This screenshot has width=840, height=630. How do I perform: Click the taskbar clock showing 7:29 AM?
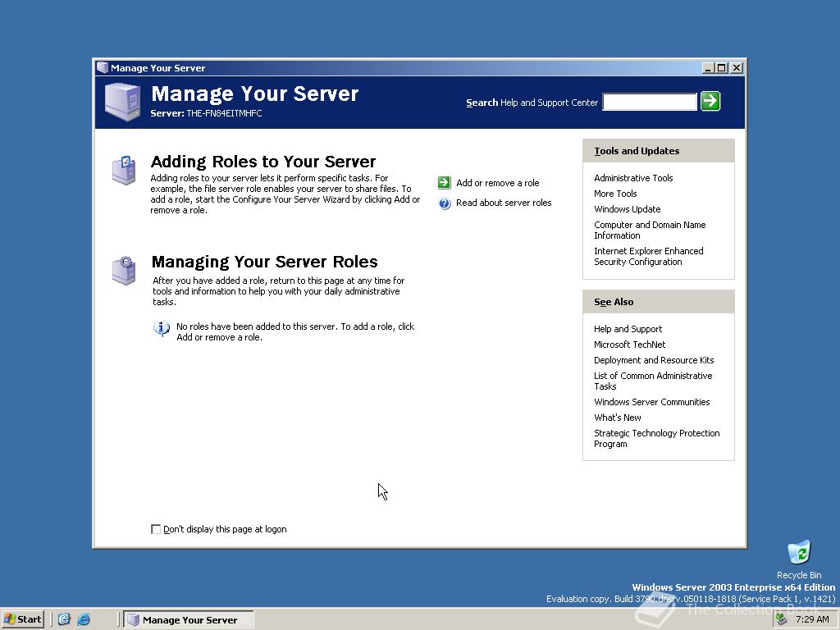(812, 619)
